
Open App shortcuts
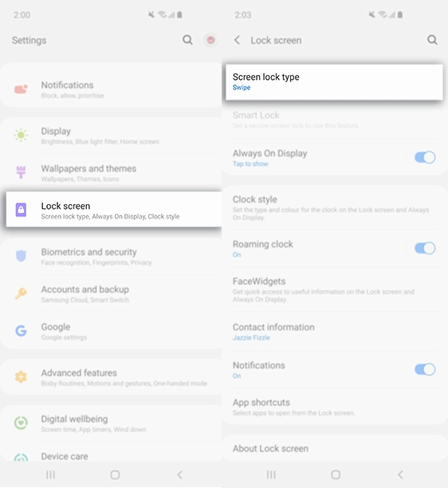[x=334, y=407]
